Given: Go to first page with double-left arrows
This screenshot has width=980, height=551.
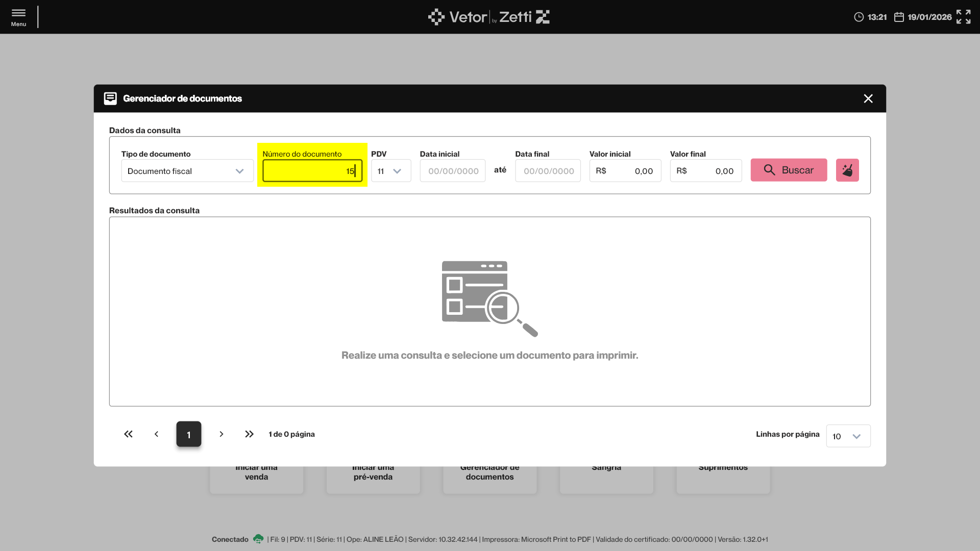Looking at the screenshot, I should (x=128, y=434).
